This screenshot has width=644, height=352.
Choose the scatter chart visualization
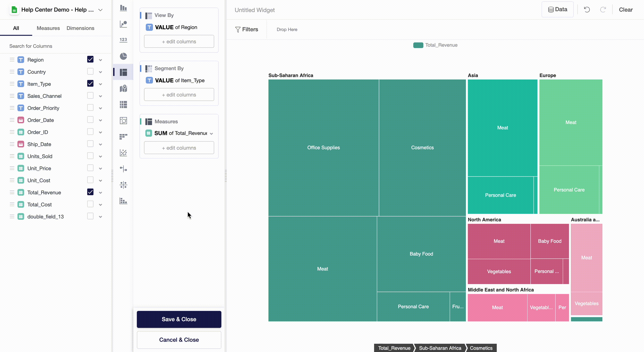click(123, 153)
